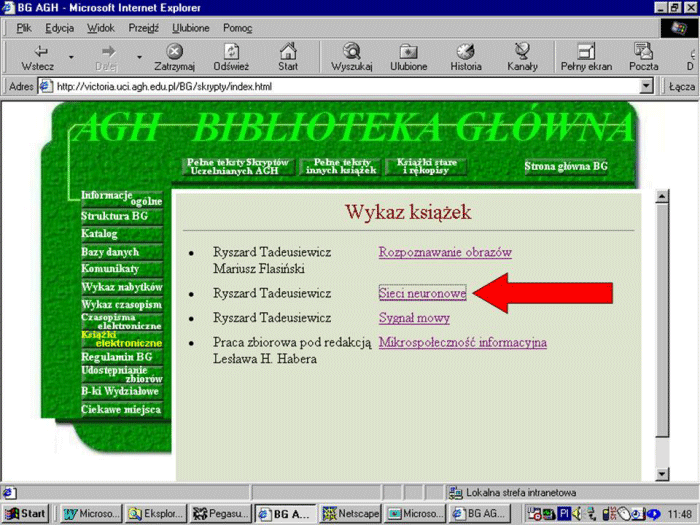Open the address bar dropdown arrow
This screenshot has height=525, width=700.
tap(646, 86)
